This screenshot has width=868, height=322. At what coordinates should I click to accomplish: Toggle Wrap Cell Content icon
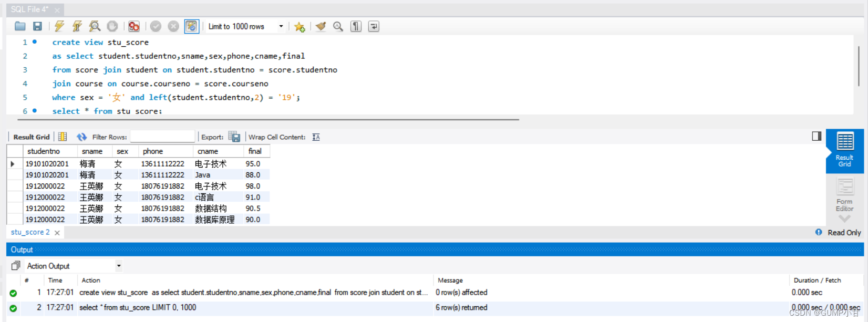316,137
